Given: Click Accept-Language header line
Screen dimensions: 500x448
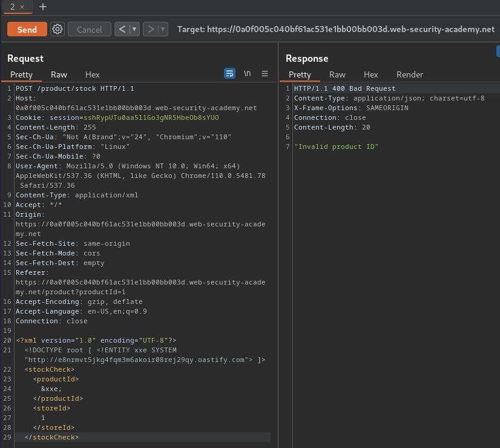Looking at the screenshot, I should [x=81, y=312].
